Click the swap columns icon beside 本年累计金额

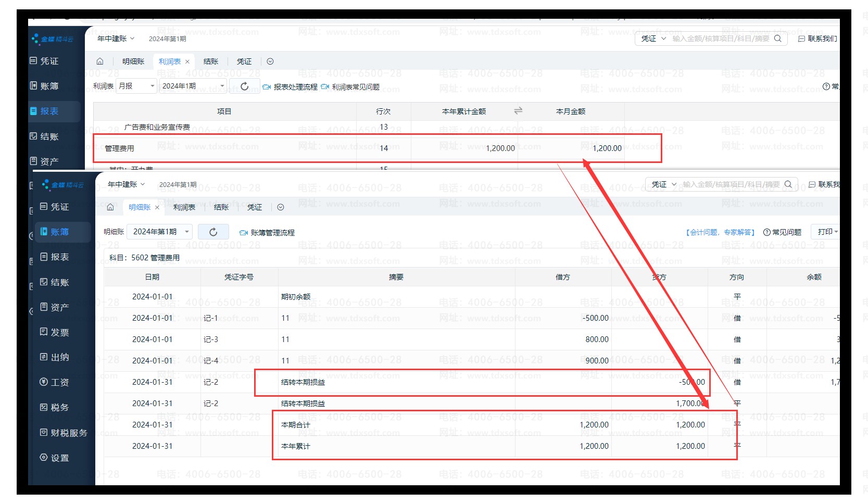pos(518,111)
